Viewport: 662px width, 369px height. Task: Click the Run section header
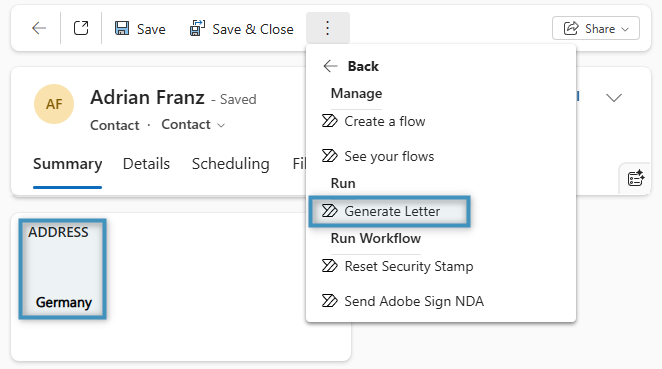343,183
